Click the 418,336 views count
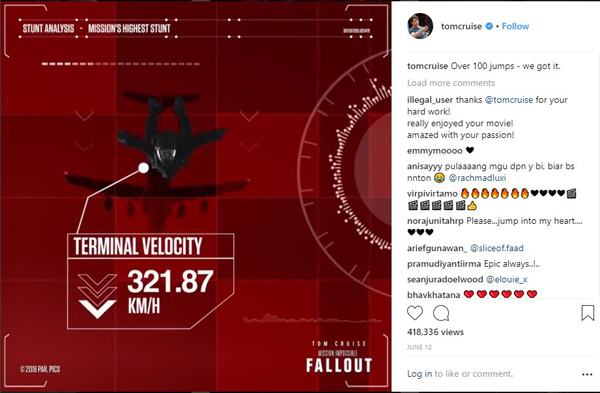The height and width of the screenshot is (393, 600). click(435, 332)
